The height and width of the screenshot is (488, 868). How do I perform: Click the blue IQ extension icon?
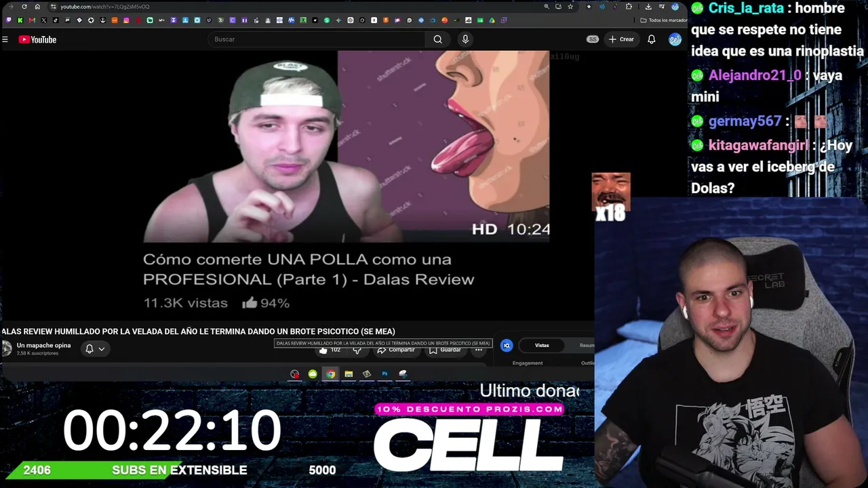pos(507,346)
